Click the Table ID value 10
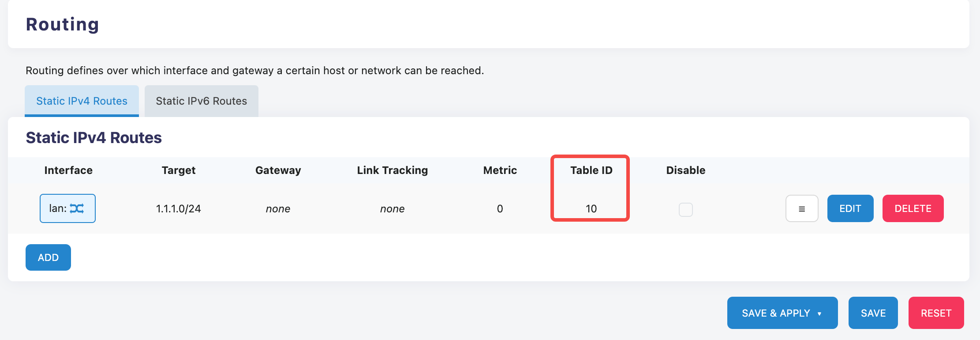 click(x=591, y=209)
